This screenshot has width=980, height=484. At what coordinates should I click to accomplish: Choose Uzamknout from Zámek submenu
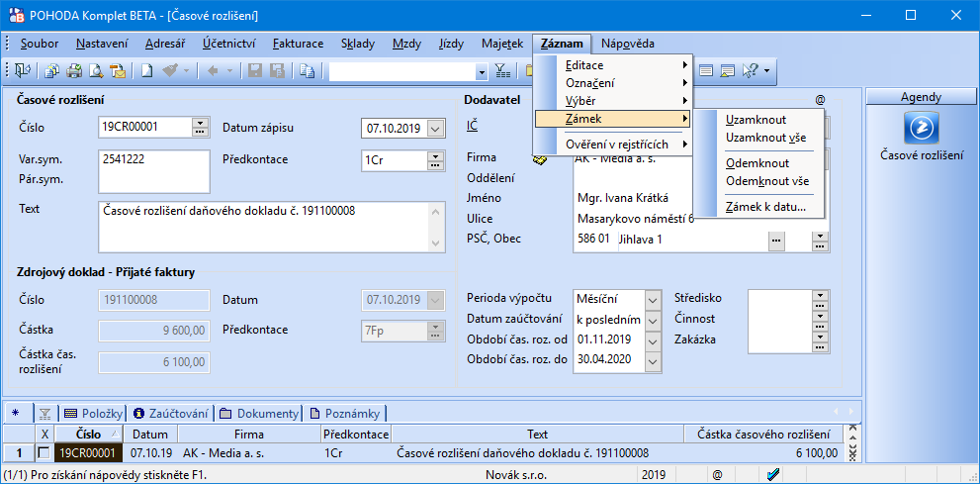point(757,120)
